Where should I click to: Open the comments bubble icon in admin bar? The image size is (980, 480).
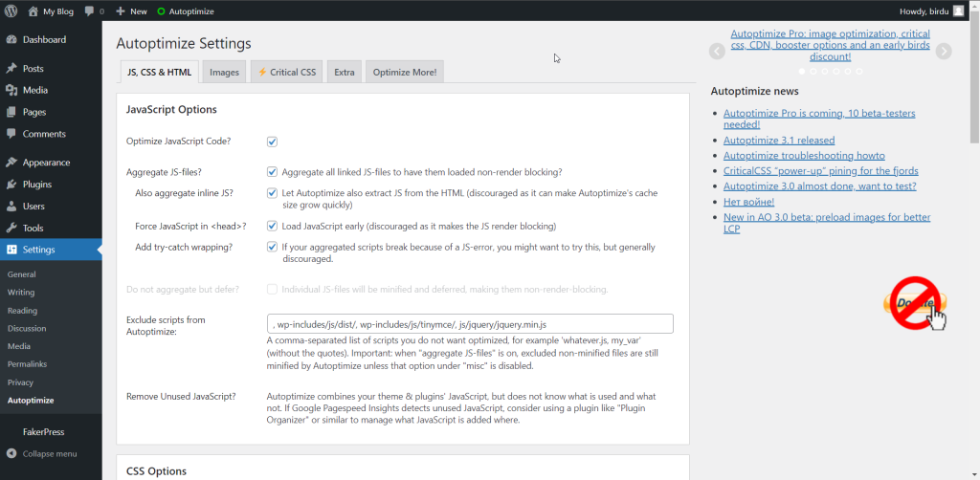click(x=89, y=11)
